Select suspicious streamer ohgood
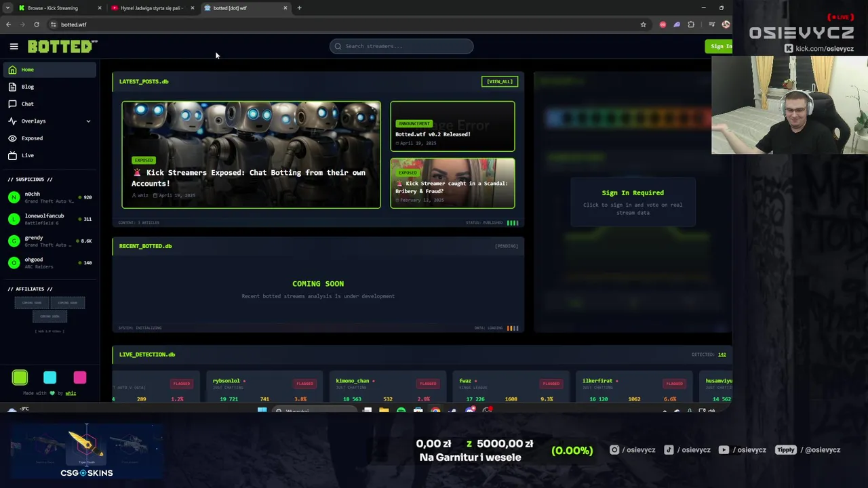868x488 pixels. click(50, 262)
